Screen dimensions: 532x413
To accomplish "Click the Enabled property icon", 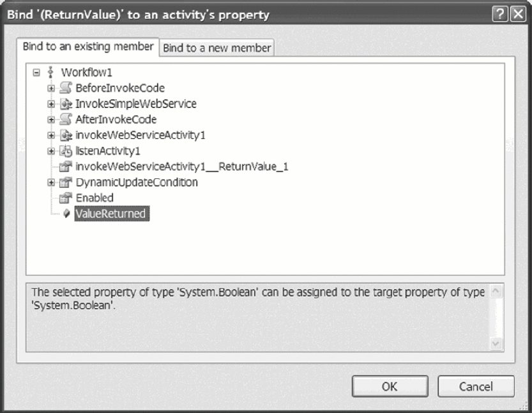I will 65,198.
